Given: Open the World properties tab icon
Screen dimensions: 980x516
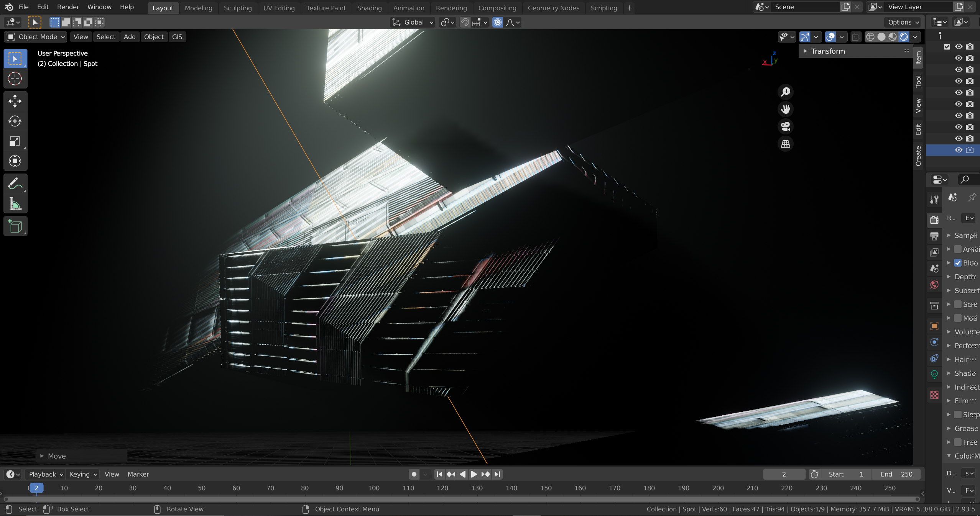Looking at the screenshot, I should coord(934,285).
